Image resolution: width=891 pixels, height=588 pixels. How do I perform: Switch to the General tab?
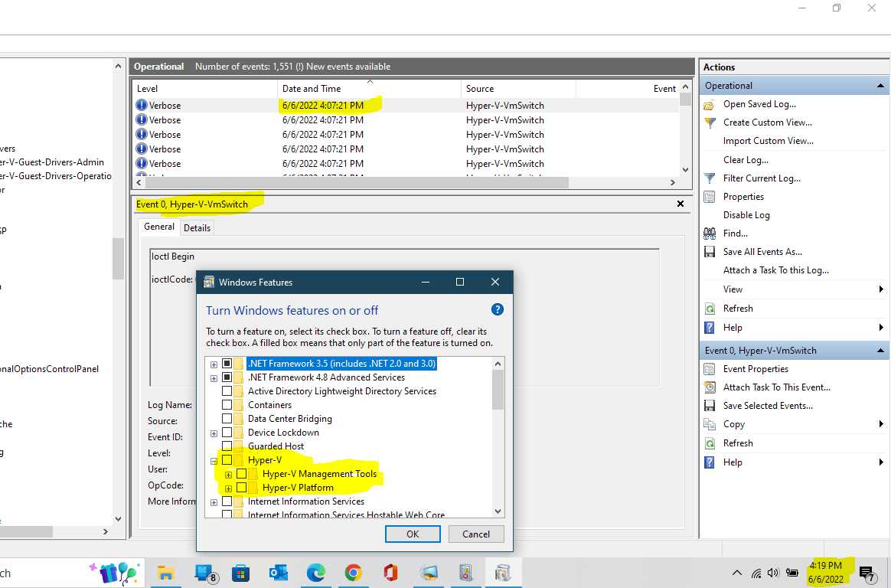[159, 227]
